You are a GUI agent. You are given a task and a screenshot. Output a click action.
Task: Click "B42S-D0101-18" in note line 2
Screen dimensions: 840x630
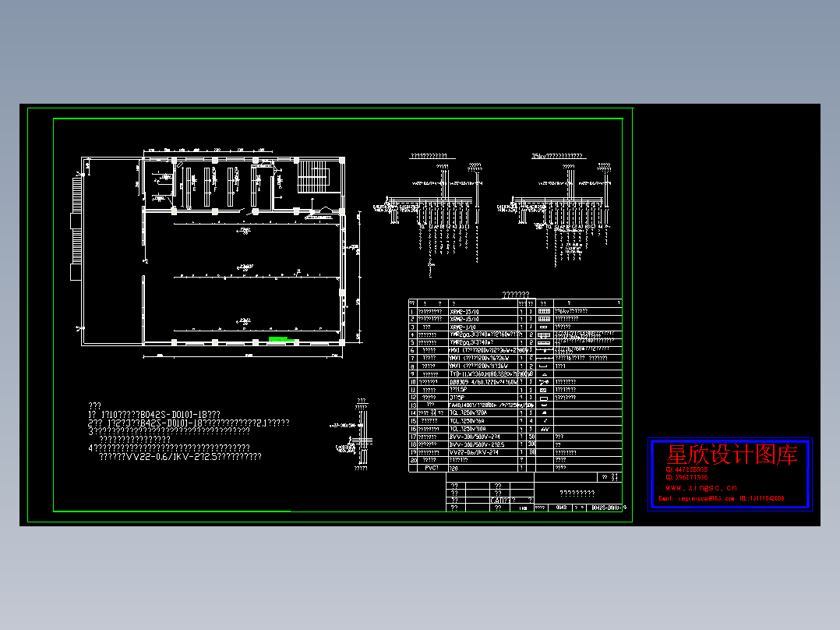(171, 423)
